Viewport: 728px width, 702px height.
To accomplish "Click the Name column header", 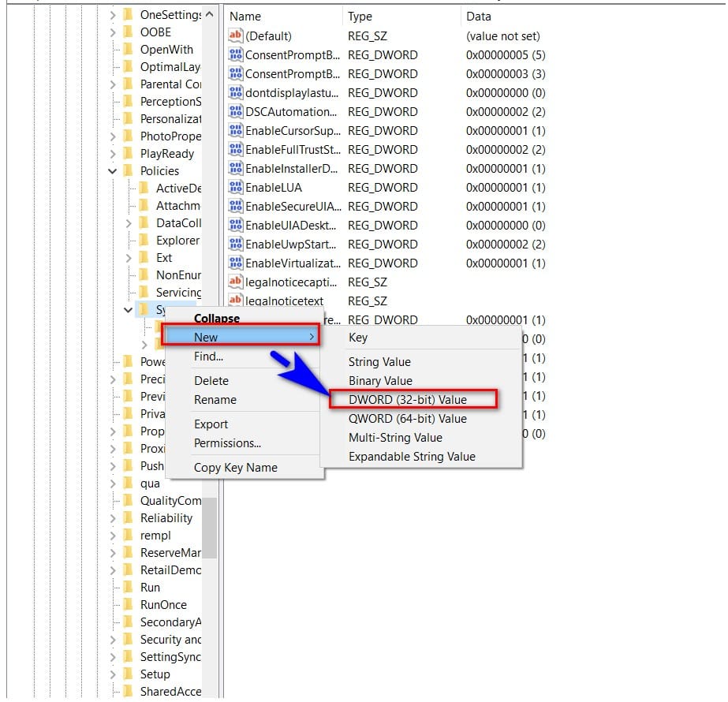I will tap(245, 17).
